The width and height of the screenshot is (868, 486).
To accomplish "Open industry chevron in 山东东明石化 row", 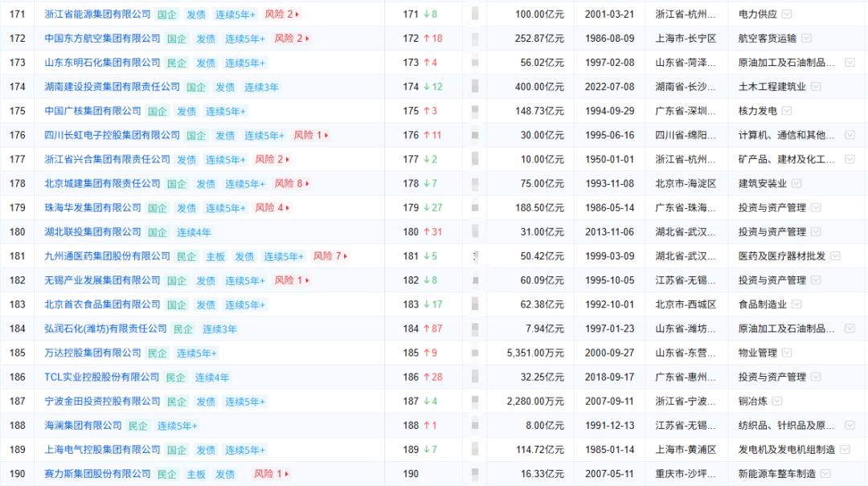I will click(850, 63).
